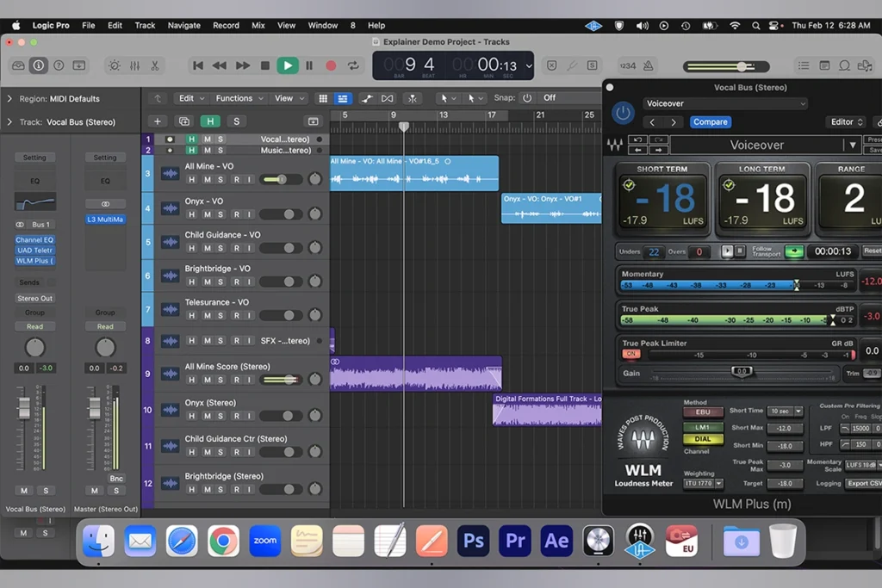The image size is (882, 588).
Task: Click the Compare button in plugin header
Action: pos(710,122)
